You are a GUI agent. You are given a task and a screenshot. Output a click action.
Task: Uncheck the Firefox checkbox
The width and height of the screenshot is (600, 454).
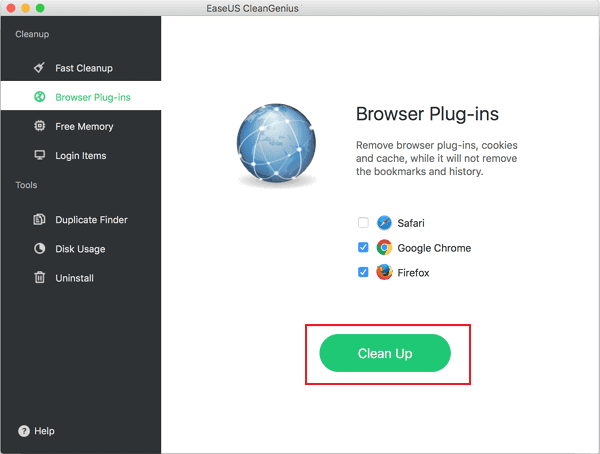(363, 273)
